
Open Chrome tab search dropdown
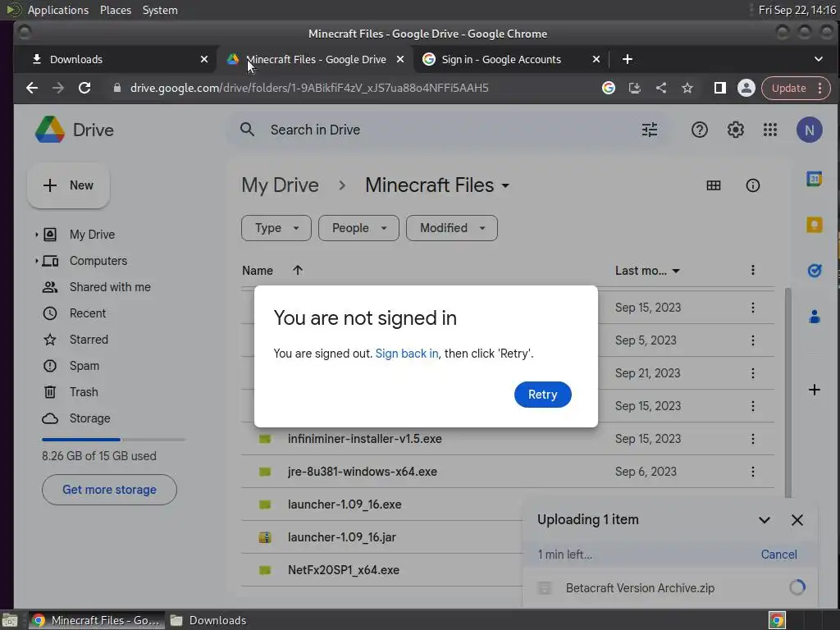pyautogui.click(x=818, y=59)
